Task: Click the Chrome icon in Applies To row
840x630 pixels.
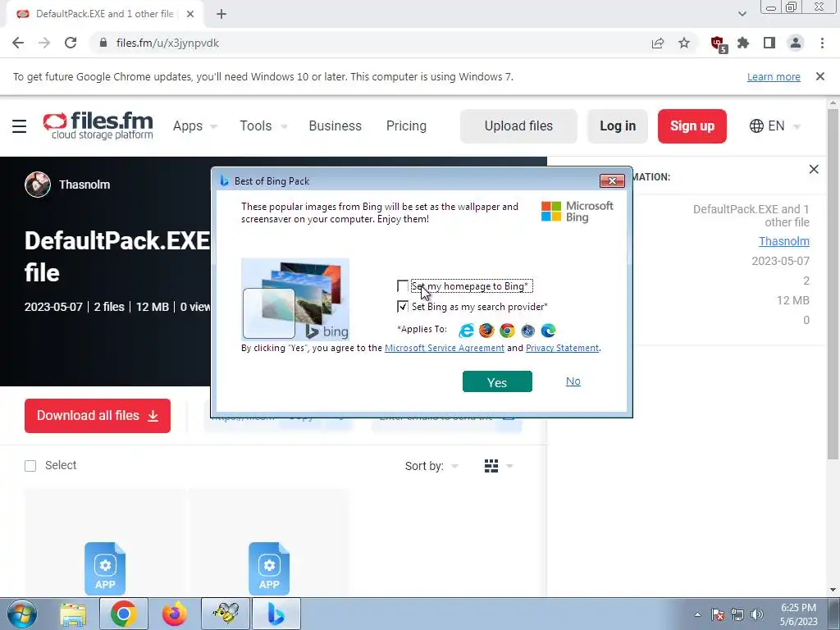Action: (x=507, y=331)
